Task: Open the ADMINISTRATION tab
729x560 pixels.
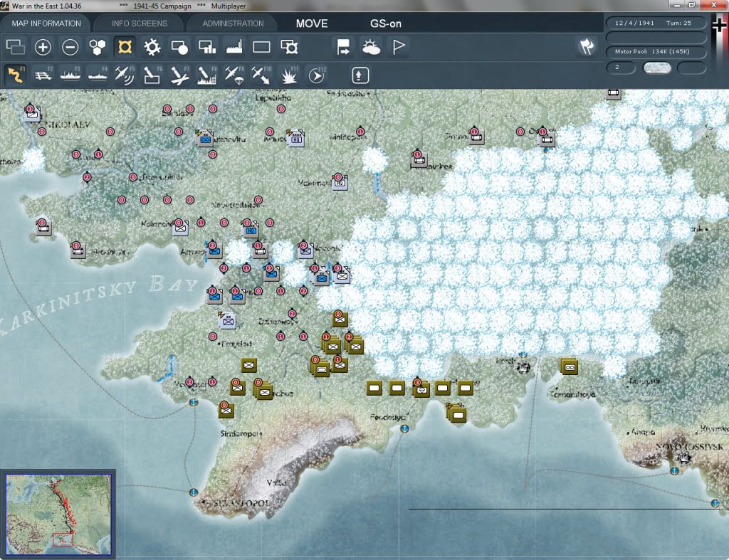Action: coord(233,23)
